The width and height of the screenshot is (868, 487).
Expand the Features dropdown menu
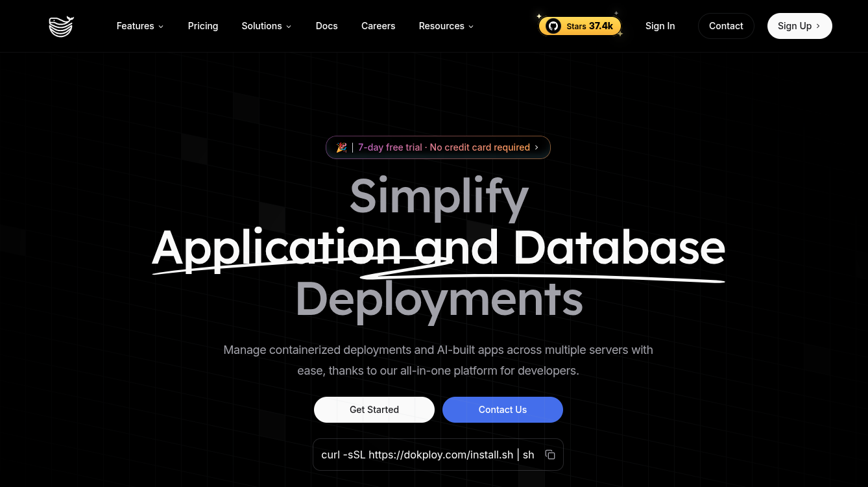(139, 26)
